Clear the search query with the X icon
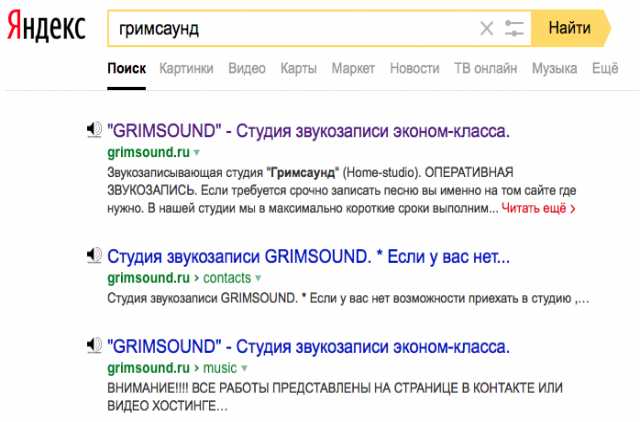 [487, 29]
